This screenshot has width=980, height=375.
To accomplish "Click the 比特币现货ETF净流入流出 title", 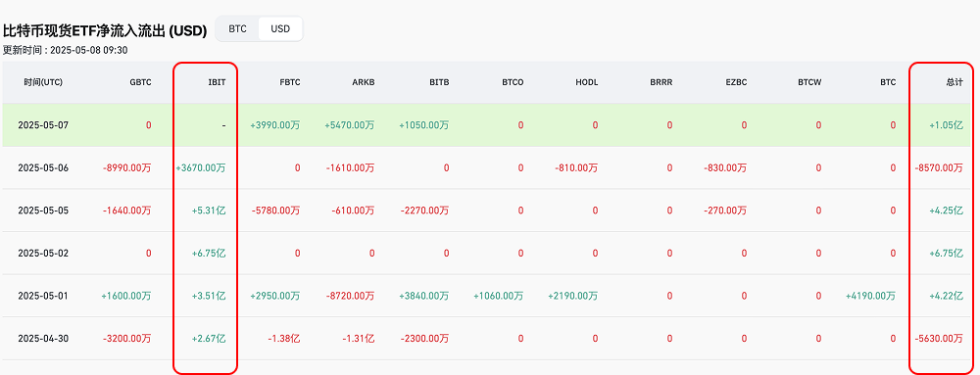I will tap(105, 31).
